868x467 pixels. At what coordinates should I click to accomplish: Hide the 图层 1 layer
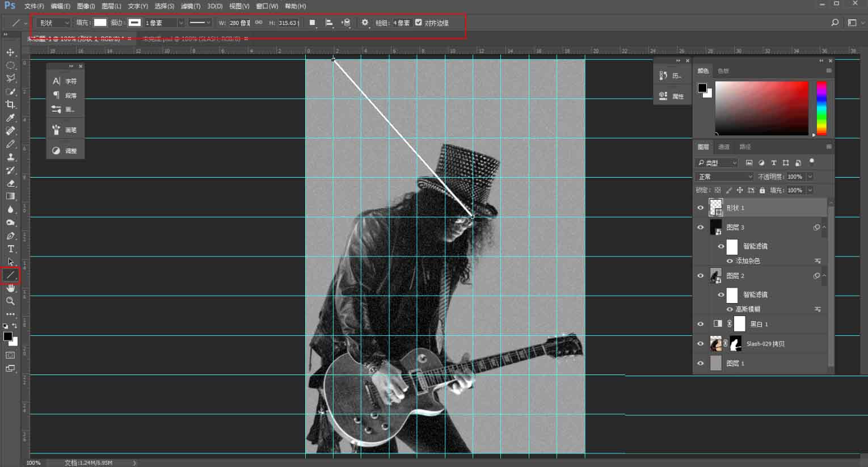click(x=700, y=363)
